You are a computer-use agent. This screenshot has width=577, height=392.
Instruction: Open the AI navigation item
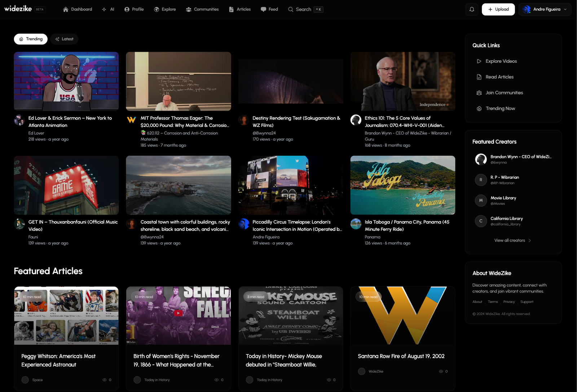pyautogui.click(x=108, y=9)
